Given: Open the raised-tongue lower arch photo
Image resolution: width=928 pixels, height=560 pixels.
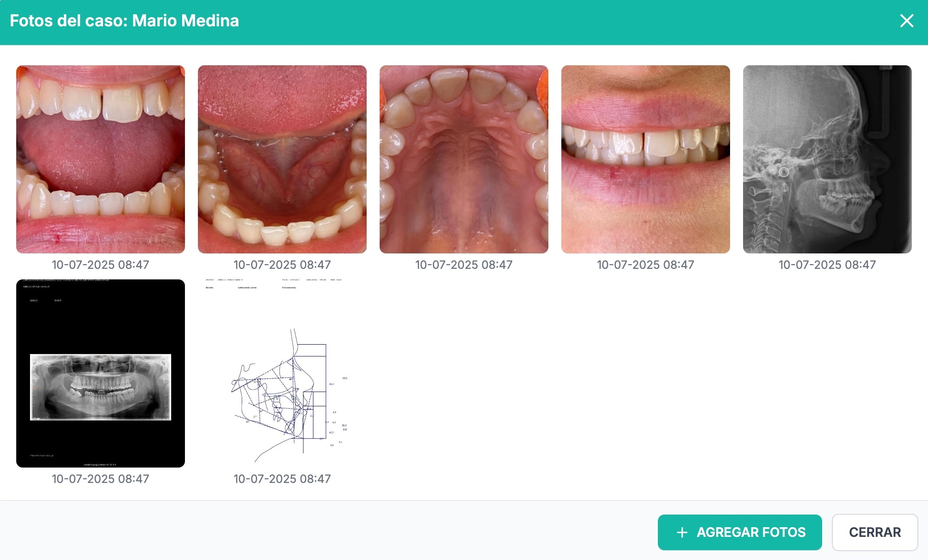Looking at the screenshot, I should pyautogui.click(x=282, y=159).
